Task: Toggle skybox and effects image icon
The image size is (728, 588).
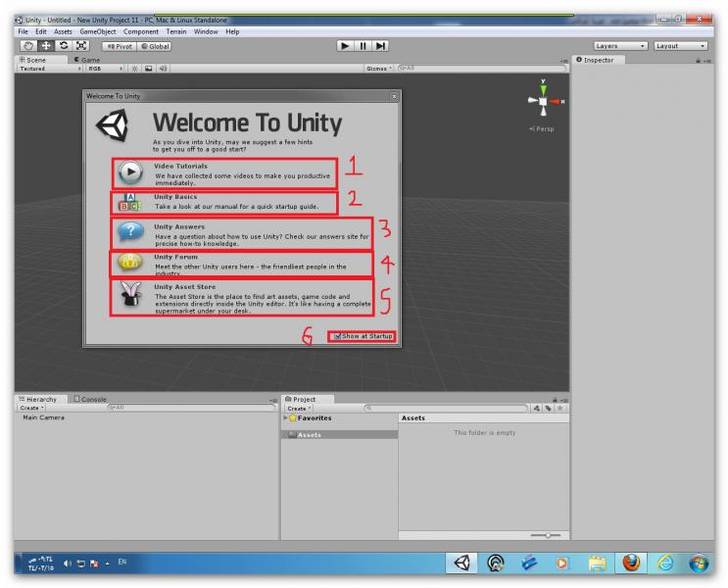Action: click(149, 69)
